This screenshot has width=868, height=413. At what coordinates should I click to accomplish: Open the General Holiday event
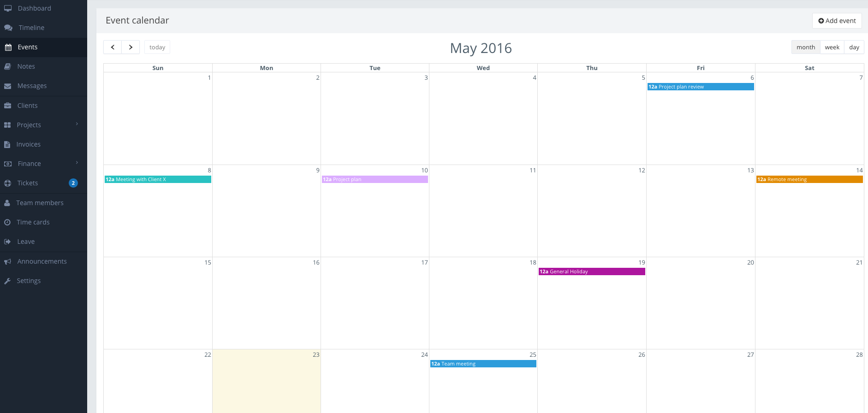[x=592, y=271]
